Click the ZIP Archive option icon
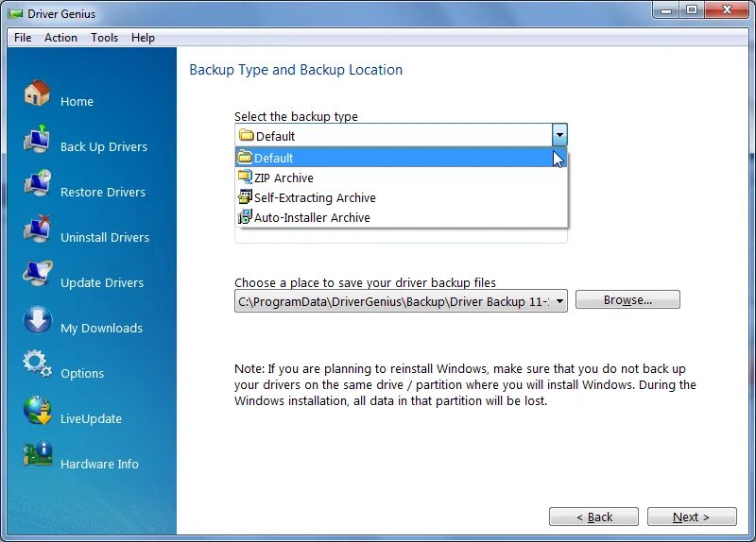756x542 pixels. 245,178
